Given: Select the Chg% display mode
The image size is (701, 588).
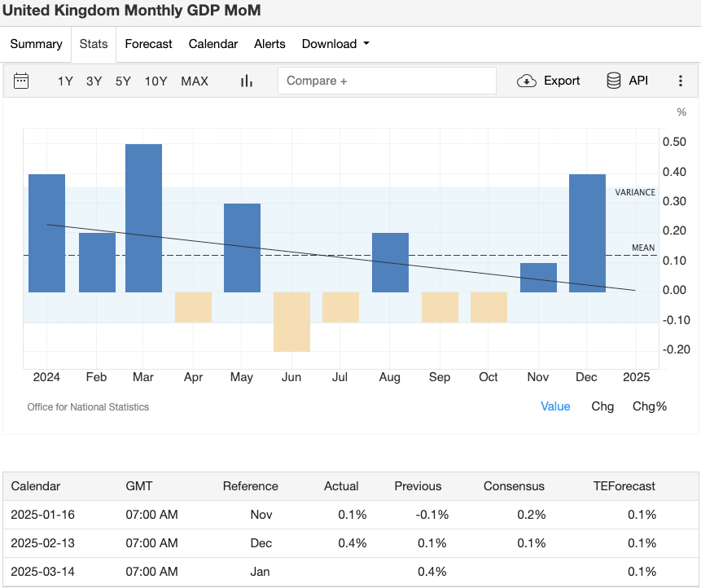Looking at the screenshot, I should [x=649, y=406].
